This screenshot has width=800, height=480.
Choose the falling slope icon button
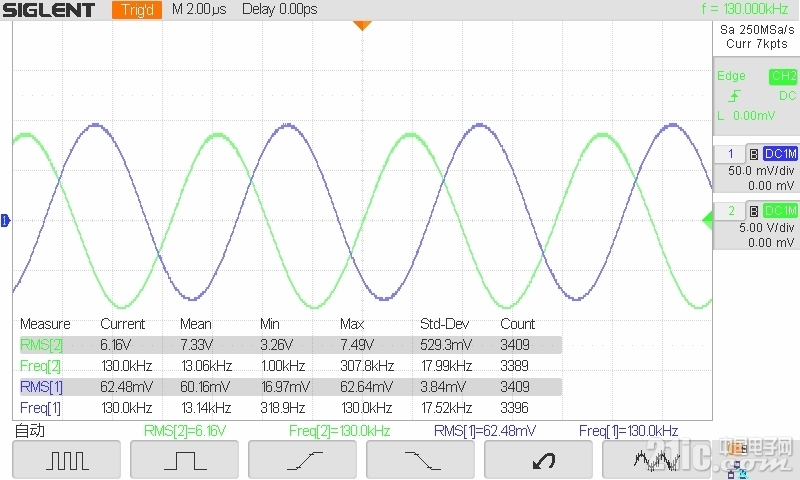pos(420,460)
